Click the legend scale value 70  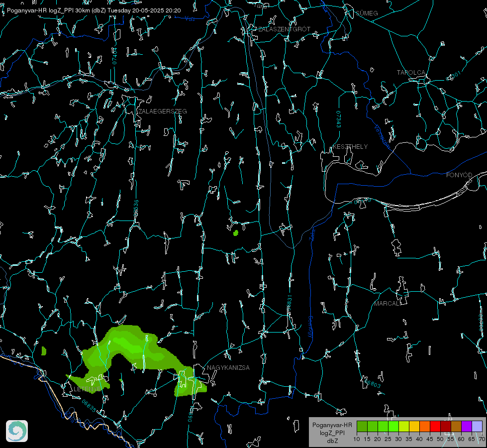click(x=482, y=439)
